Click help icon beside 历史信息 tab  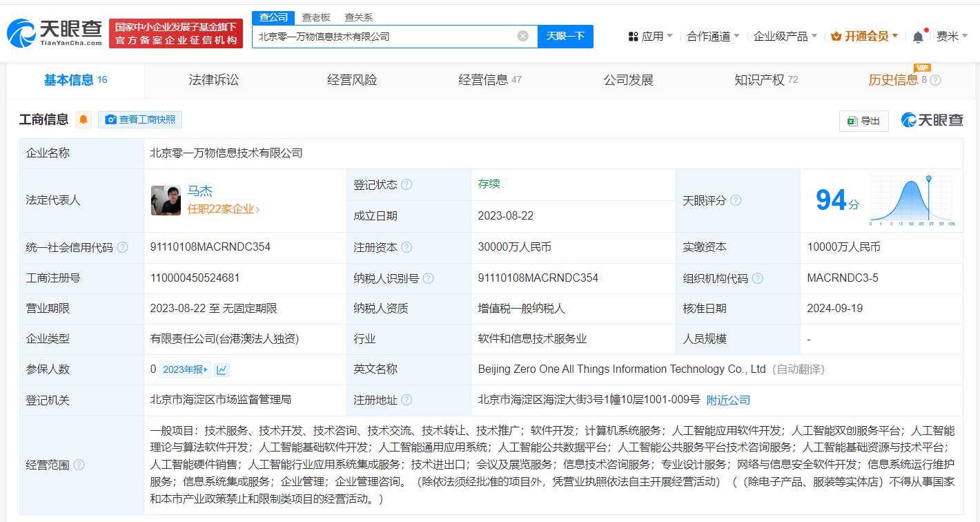point(936,80)
